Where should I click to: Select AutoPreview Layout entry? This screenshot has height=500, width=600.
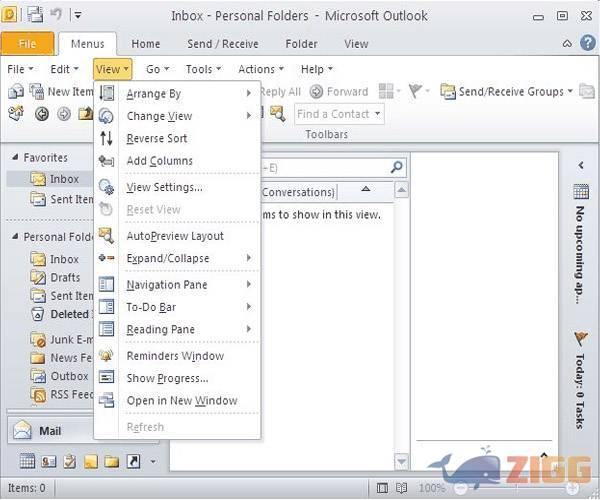point(177,236)
